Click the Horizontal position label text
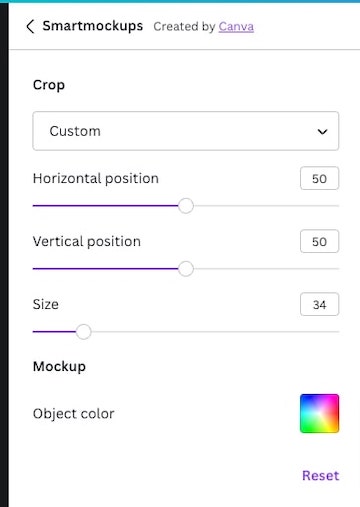The image size is (360, 507). pyautogui.click(x=96, y=179)
